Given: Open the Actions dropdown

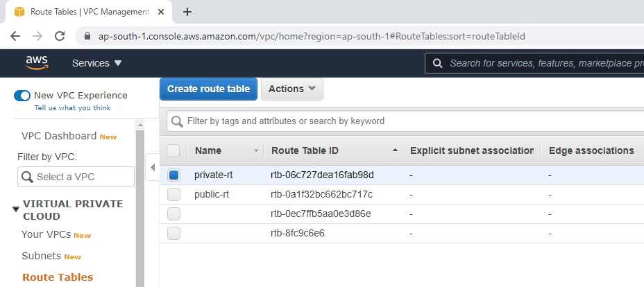Looking at the screenshot, I should pyautogui.click(x=291, y=89).
